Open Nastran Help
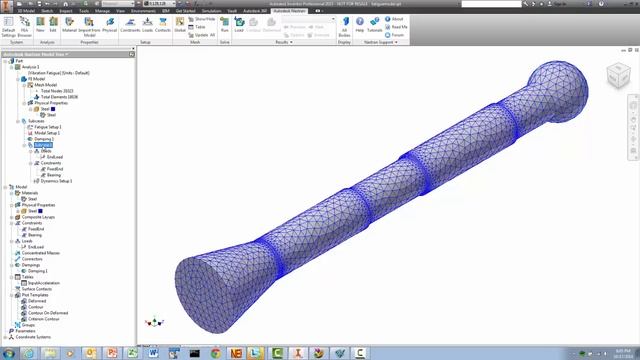Viewport: 640px width, 360px height. (x=360, y=25)
